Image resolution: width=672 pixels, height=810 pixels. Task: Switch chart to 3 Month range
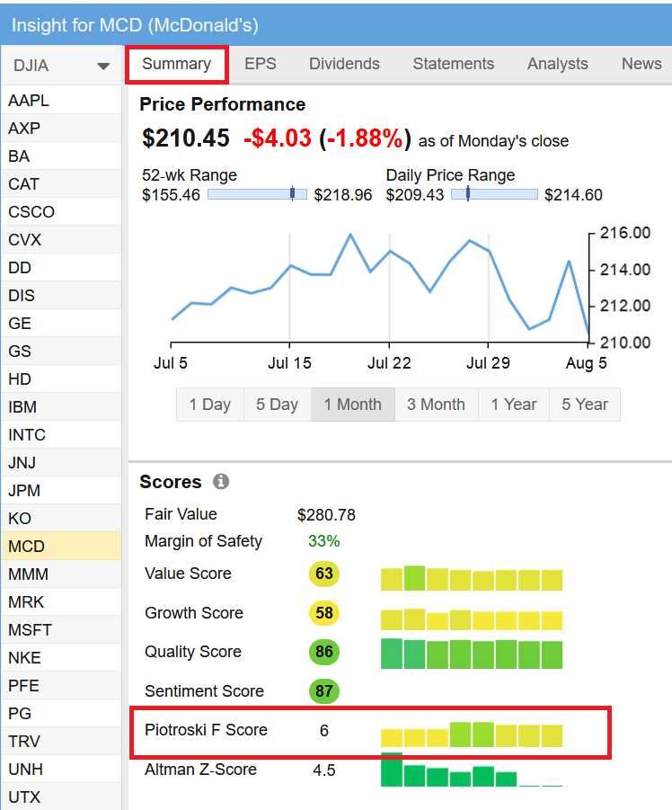pyautogui.click(x=436, y=405)
